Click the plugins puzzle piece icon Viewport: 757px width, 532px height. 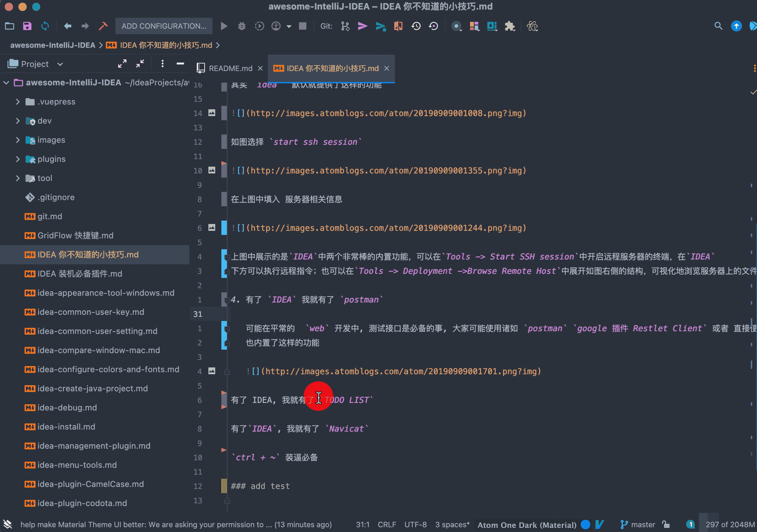click(x=510, y=26)
